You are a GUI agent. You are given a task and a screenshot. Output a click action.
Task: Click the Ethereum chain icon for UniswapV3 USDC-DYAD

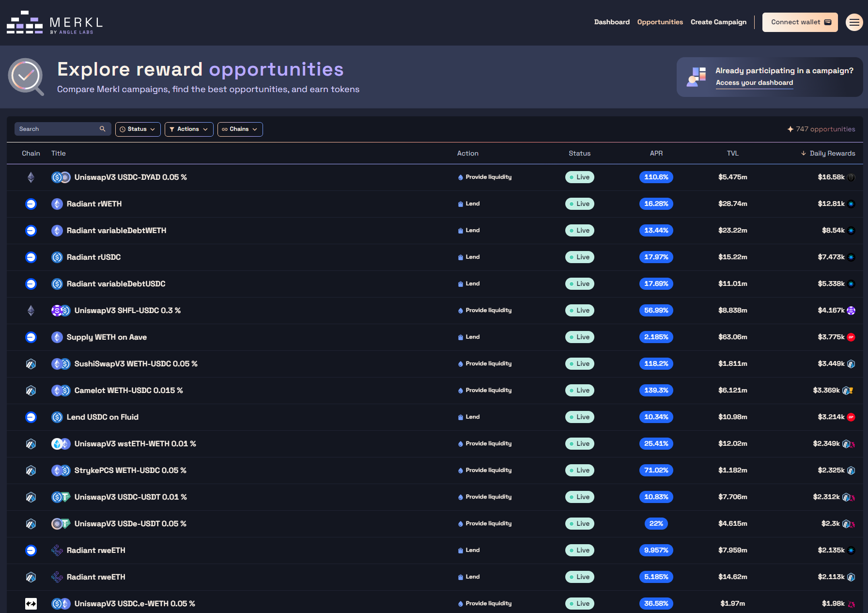(x=31, y=177)
